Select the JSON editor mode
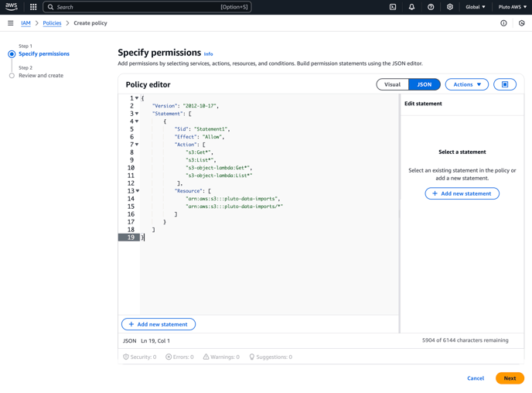532x393 pixels. pyautogui.click(x=424, y=84)
